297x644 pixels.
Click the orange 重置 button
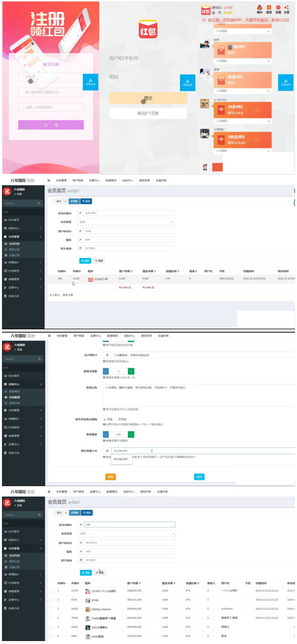111,476
